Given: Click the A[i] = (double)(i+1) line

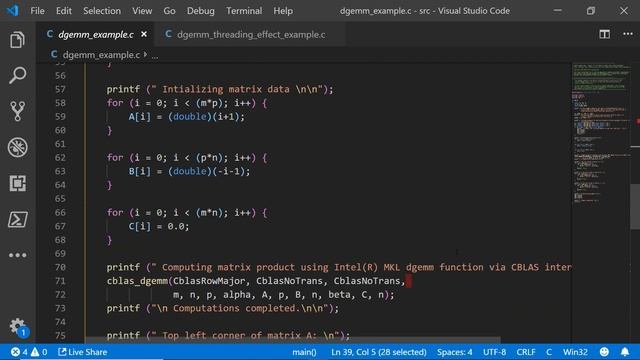Looking at the screenshot, I should tap(187, 117).
